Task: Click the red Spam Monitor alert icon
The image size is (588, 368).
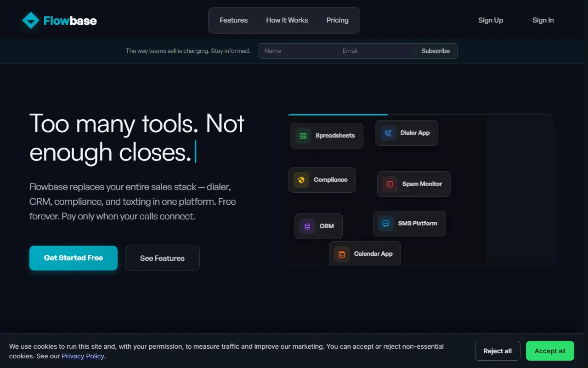Action: 390,184
